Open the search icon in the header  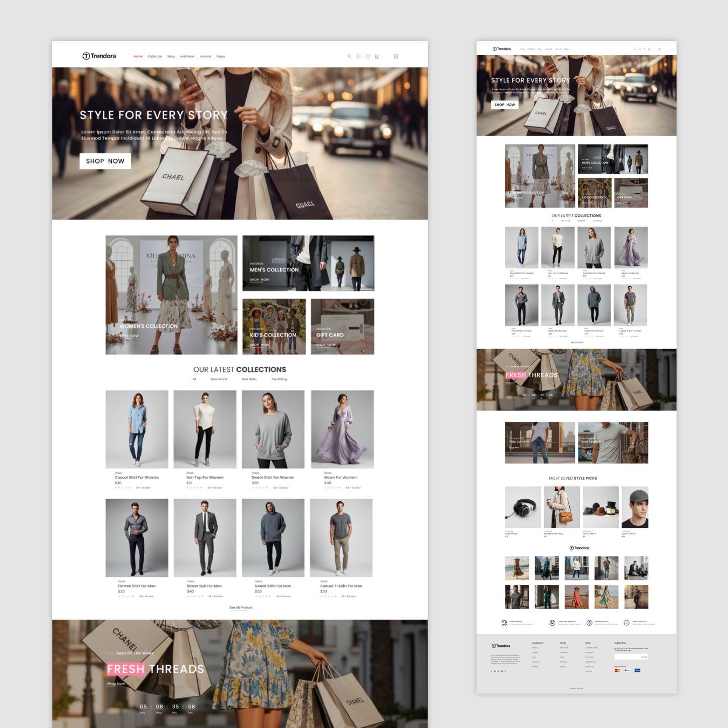[350, 56]
